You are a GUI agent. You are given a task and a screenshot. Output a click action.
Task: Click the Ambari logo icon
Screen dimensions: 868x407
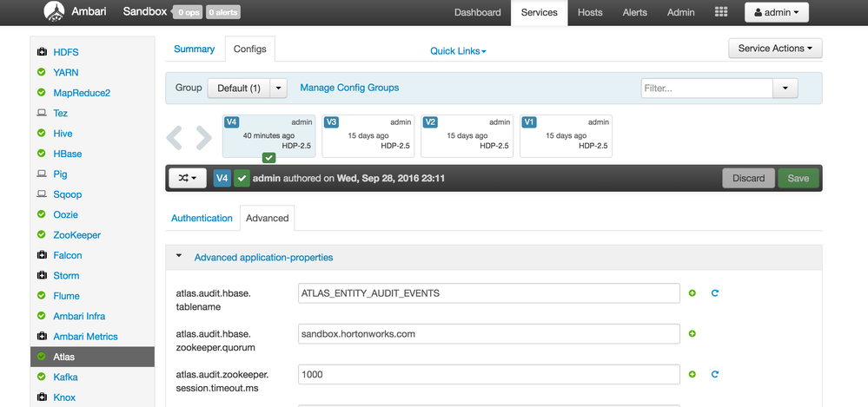[x=54, y=12]
